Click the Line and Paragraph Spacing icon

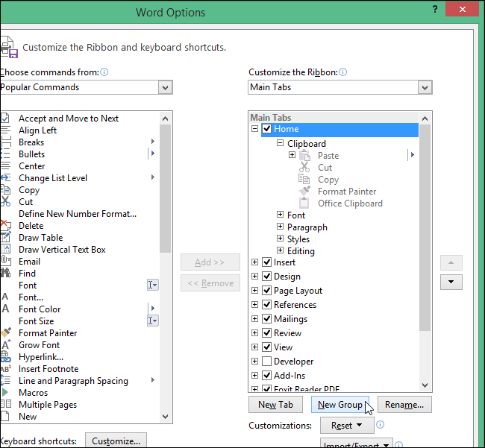tap(5, 380)
